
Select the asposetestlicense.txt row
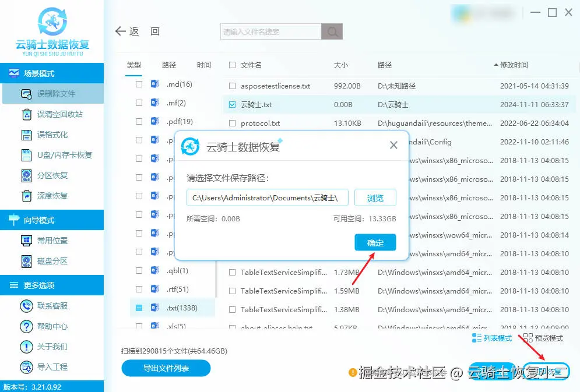click(399, 86)
